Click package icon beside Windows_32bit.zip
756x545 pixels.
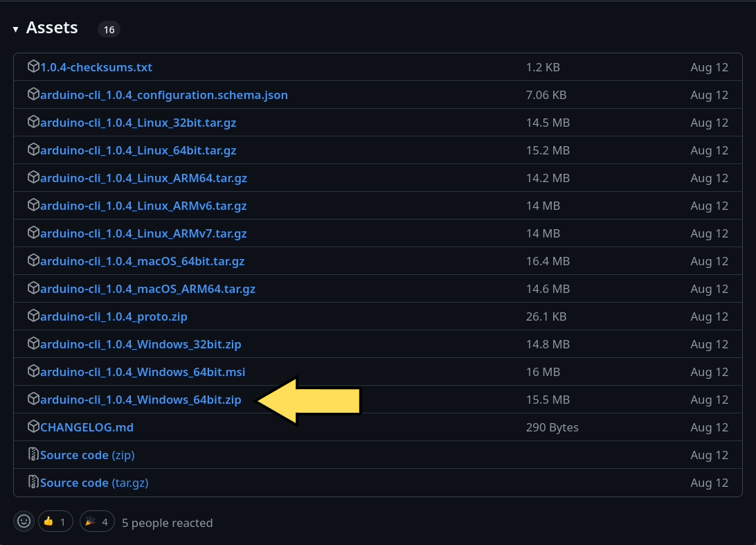click(33, 343)
